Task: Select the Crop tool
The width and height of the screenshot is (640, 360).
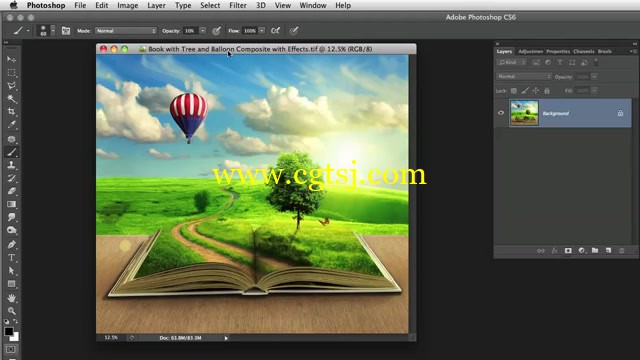Action: [11, 112]
